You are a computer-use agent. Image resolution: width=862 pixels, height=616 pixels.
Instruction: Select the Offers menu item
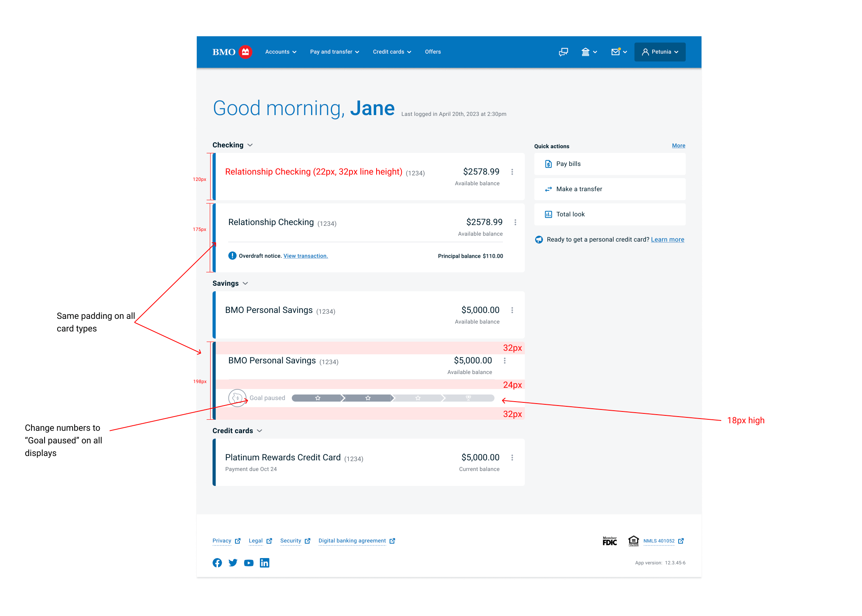tap(433, 52)
